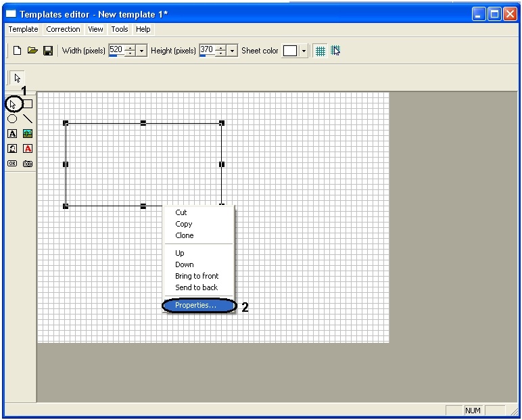Select the ellipse drawing tool

[12, 119]
